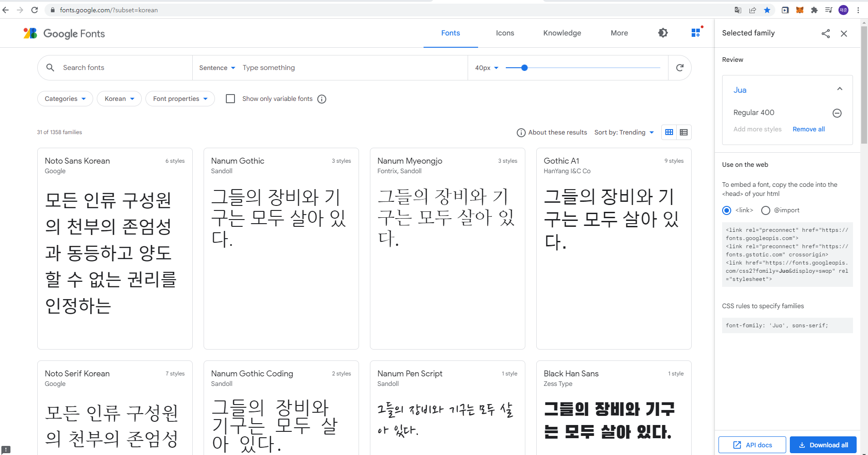Switch to list view

coord(684,132)
